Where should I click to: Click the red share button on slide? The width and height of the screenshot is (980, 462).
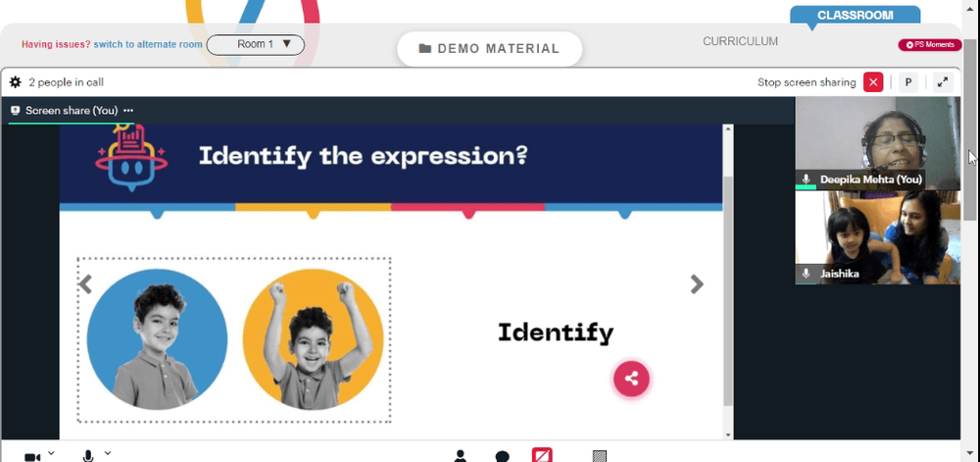(631, 379)
